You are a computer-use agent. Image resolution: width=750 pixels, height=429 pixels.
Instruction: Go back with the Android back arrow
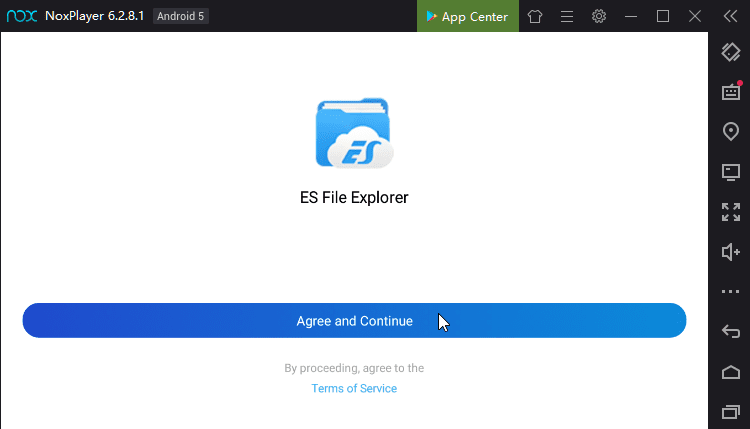click(730, 331)
